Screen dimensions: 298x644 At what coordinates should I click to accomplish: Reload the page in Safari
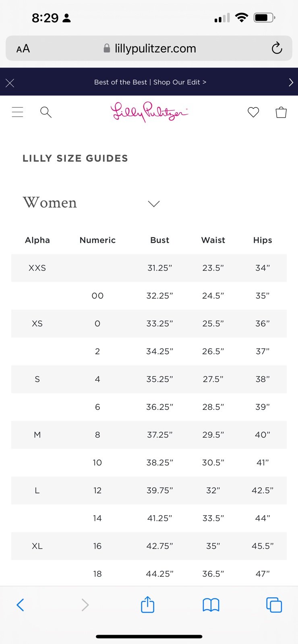point(277,48)
